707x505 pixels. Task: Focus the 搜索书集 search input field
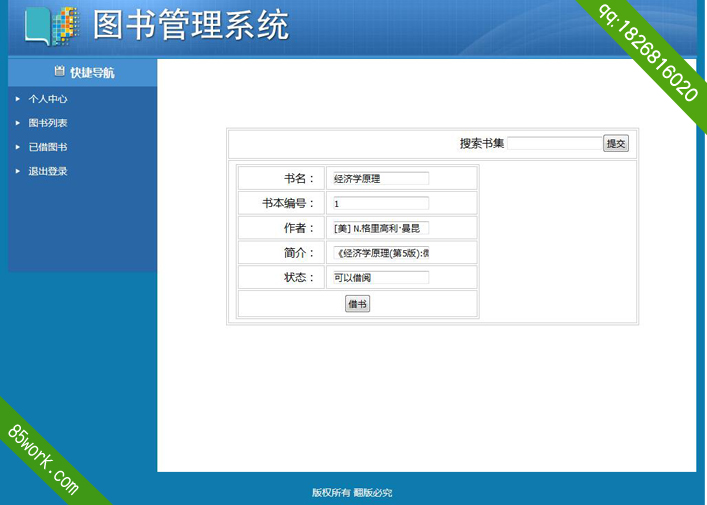pos(555,143)
